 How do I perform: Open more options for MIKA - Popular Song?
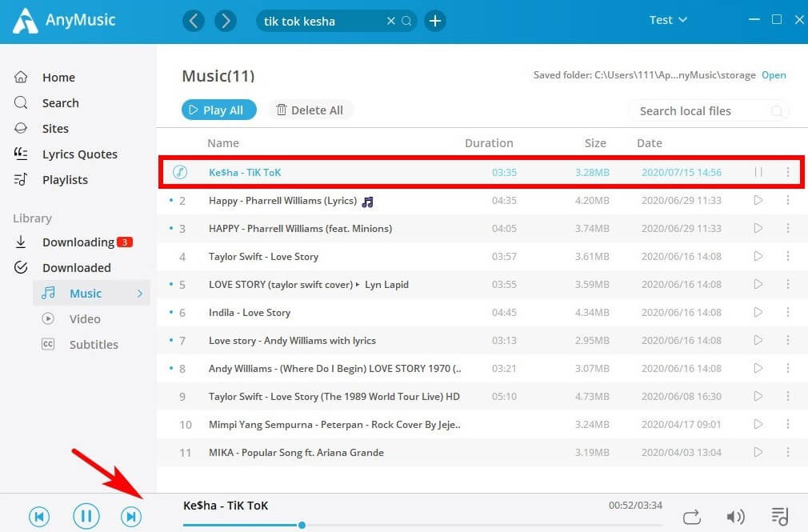788,452
